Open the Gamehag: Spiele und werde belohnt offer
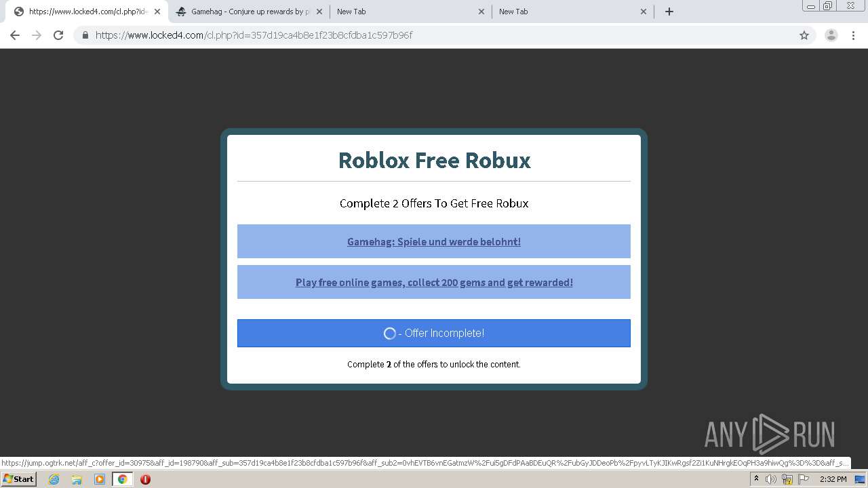 coord(434,241)
